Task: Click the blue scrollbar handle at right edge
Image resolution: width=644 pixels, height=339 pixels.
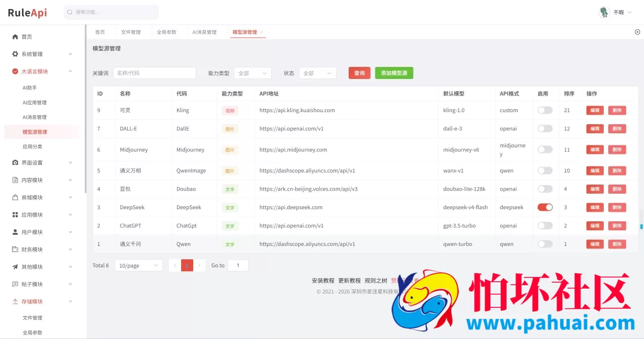Action: tap(641, 226)
